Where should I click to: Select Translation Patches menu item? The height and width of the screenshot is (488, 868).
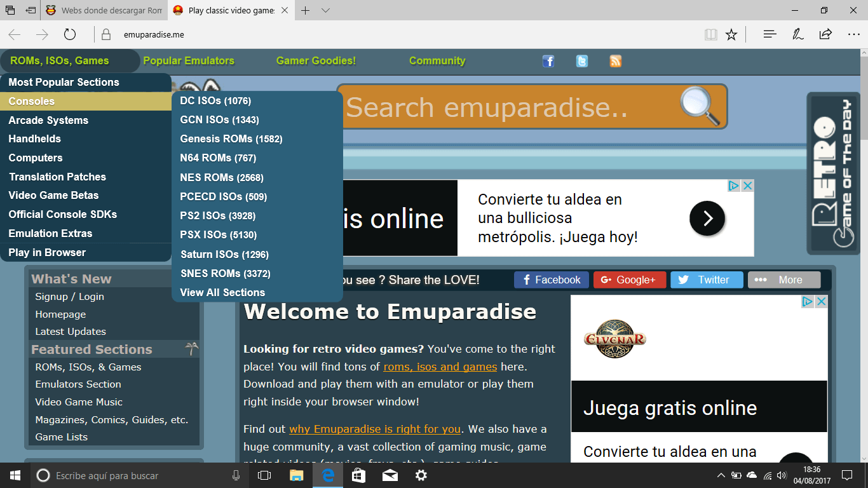click(86, 177)
